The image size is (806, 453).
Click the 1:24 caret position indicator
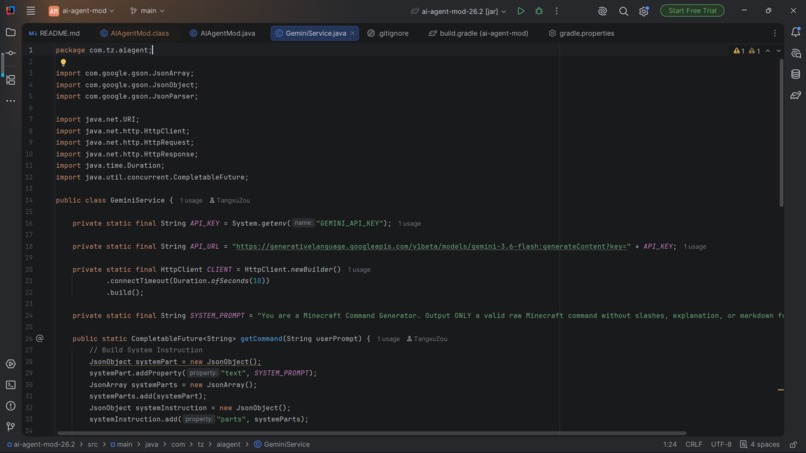pyautogui.click(x=670, y=444)
